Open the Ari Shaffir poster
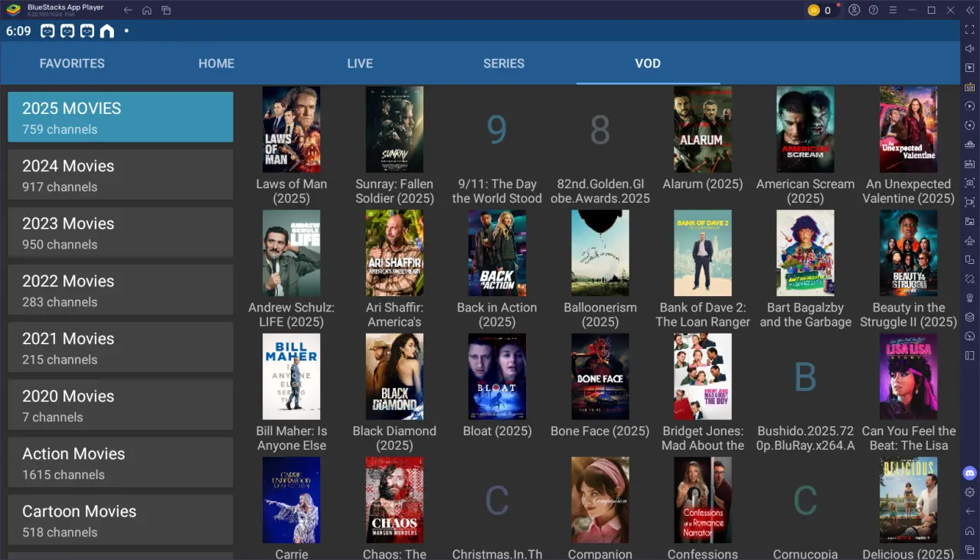This screenshot has width=980, height=560. click(394, 253)
